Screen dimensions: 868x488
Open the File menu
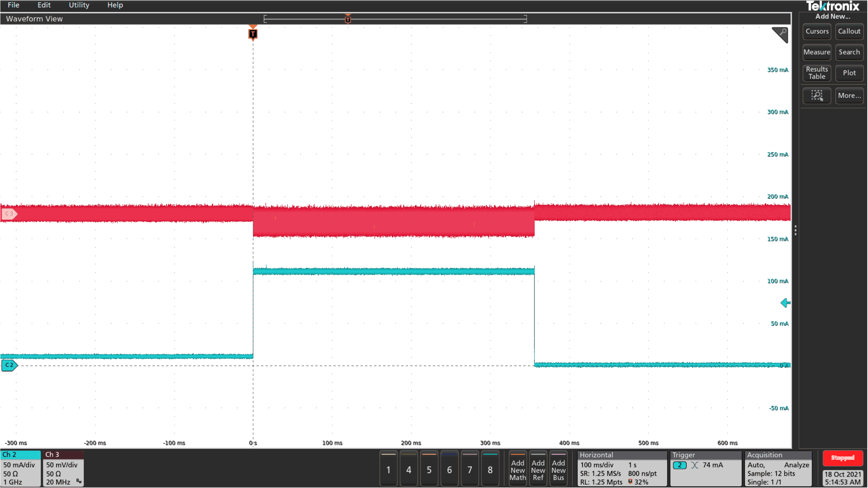13,5
